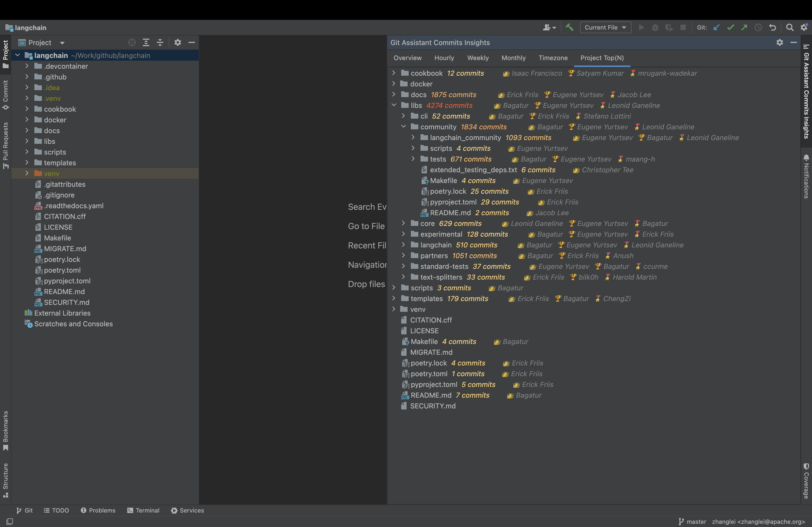
Task: Expand the templates folder in Project tree
Action: coord(27,163)
